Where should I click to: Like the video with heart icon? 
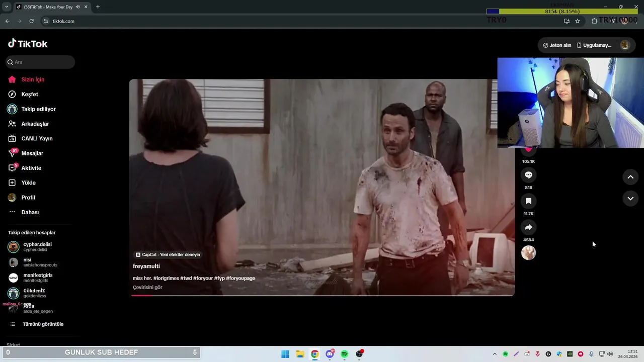pyautogui.click(x=528, y=149)
